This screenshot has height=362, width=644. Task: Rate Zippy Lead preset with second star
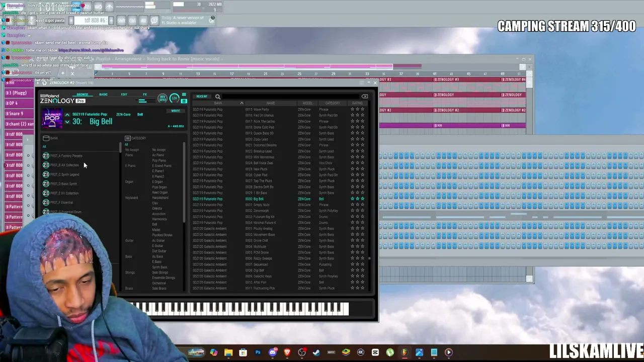(358, 139)
